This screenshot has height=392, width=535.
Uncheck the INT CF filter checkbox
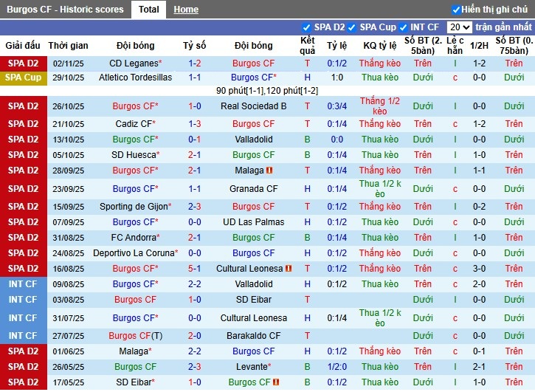(403, 27)
